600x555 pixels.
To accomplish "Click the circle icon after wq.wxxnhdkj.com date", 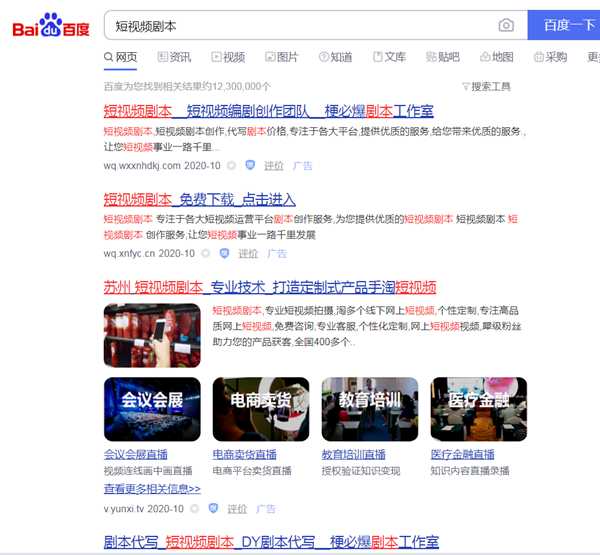I will click(x=232, y=166).
